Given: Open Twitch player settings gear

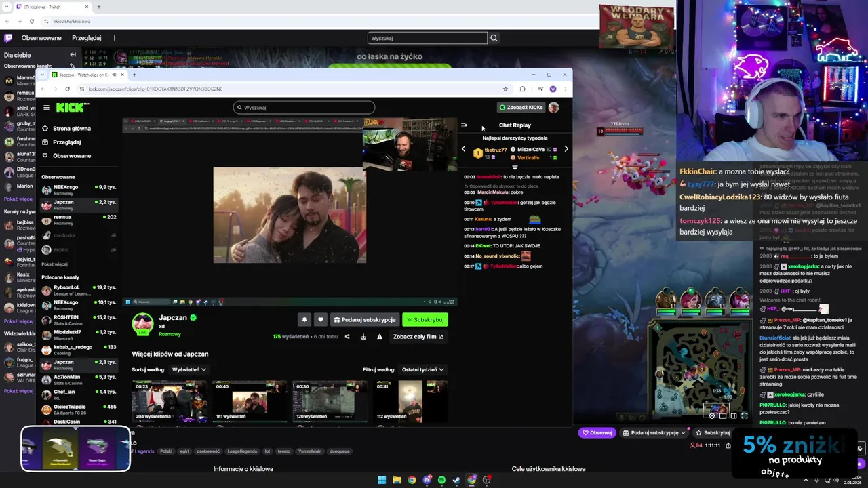Looking at the screenshot, I should (712, 415).
